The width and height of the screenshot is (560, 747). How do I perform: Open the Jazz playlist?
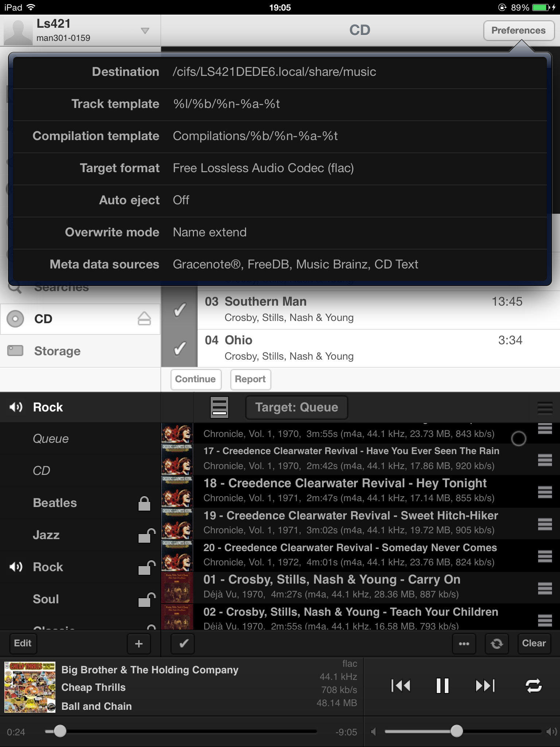point(46,535)
